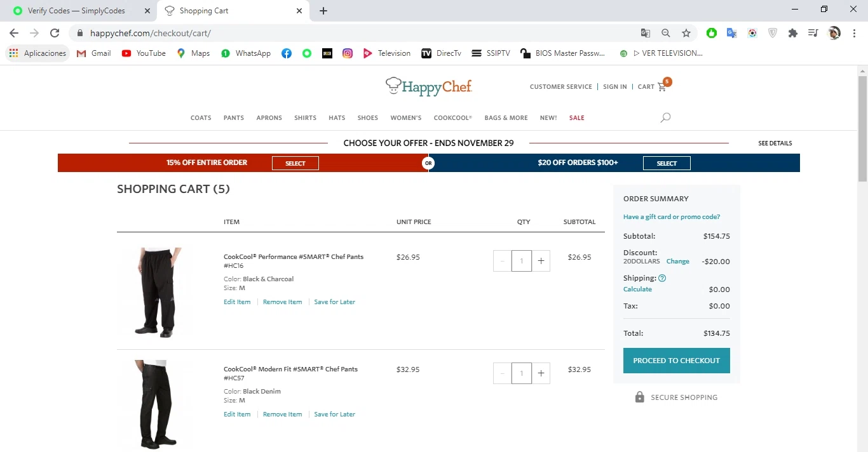Click the Happy Chef logo

click(429, 86)
